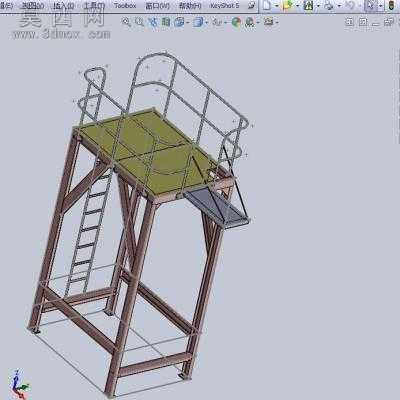The height and width of the screenshot is (400, 400).
Task: Expand the Hide/Show Items dropdown arrow
Action: pyautogui.click(x=226, y=23)
